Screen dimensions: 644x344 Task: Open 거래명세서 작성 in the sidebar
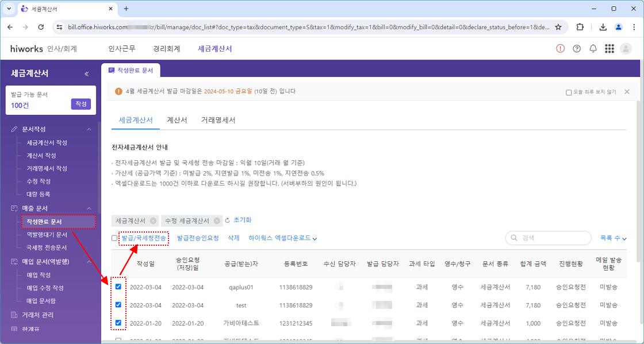coord(47,168)
